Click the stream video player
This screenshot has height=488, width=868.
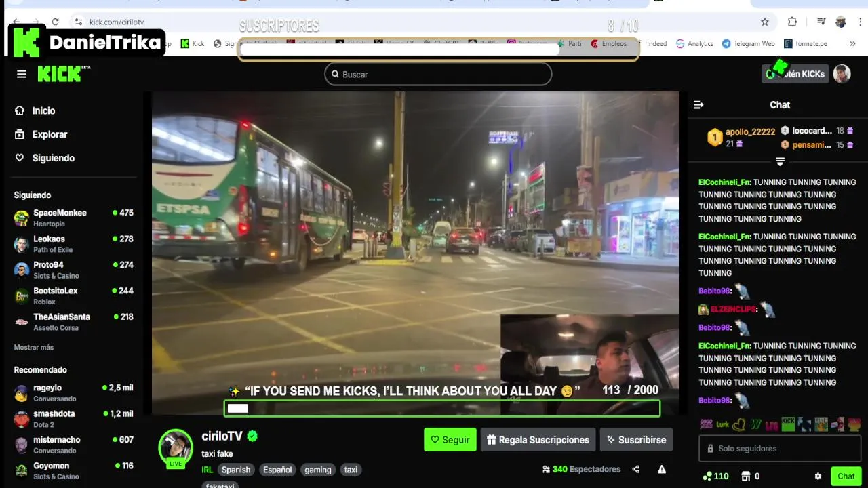(415, 253)
